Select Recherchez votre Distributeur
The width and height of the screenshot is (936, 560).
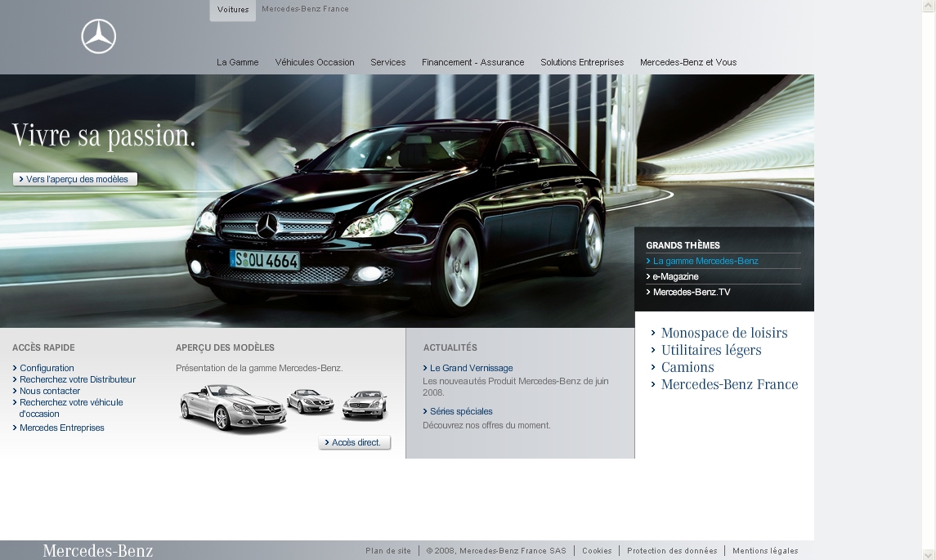click(x=77, y=379)
